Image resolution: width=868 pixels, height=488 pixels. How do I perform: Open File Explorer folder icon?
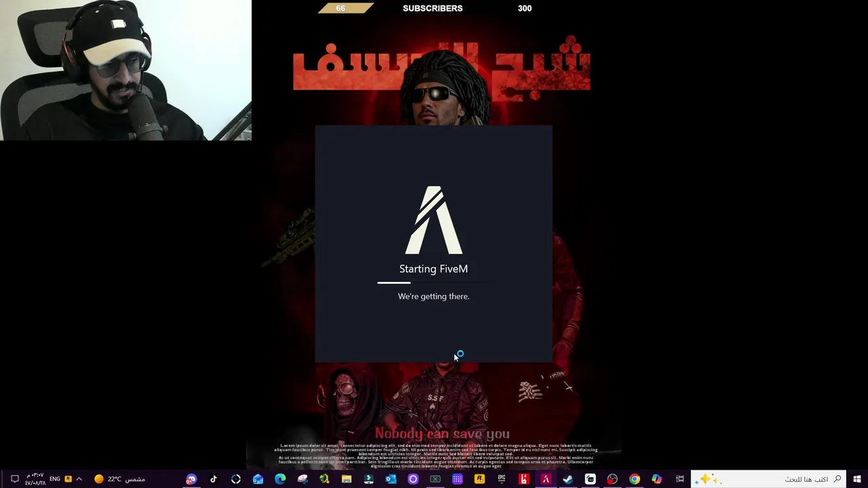(x=347, y=479)
